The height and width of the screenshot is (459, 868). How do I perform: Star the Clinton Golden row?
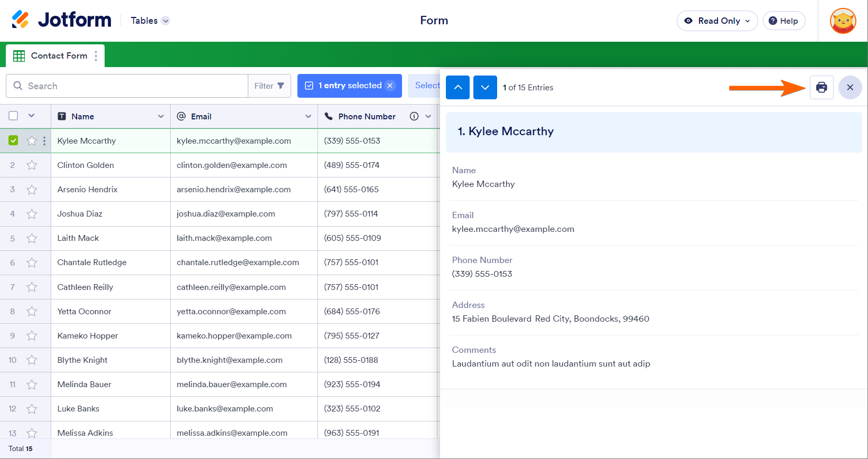32,165
